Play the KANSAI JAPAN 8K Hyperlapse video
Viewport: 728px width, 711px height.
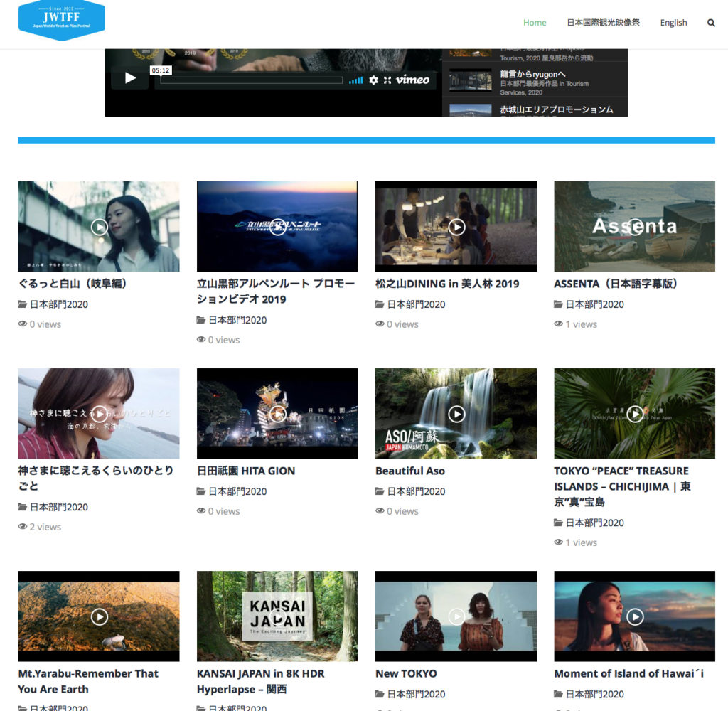tap(277, 616)
